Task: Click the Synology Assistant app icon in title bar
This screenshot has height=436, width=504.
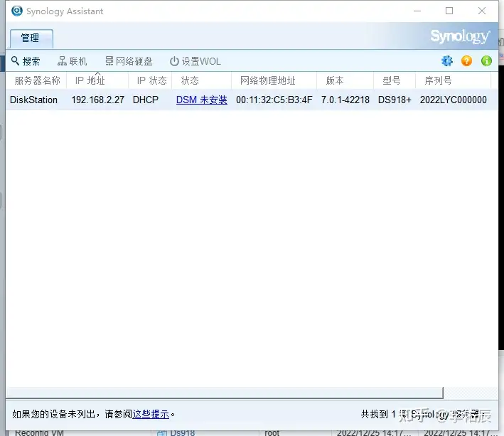Action: [x=17, y=11]
